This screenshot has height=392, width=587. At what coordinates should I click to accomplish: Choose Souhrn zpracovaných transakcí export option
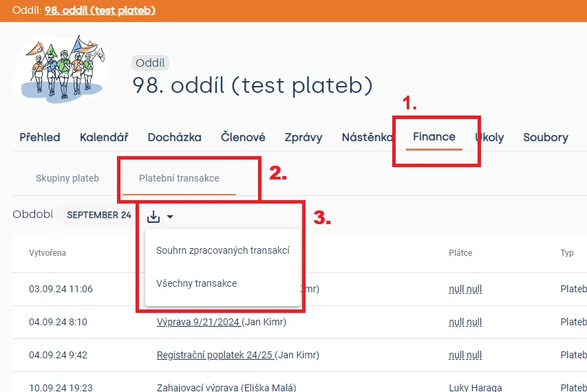point(223,250)
